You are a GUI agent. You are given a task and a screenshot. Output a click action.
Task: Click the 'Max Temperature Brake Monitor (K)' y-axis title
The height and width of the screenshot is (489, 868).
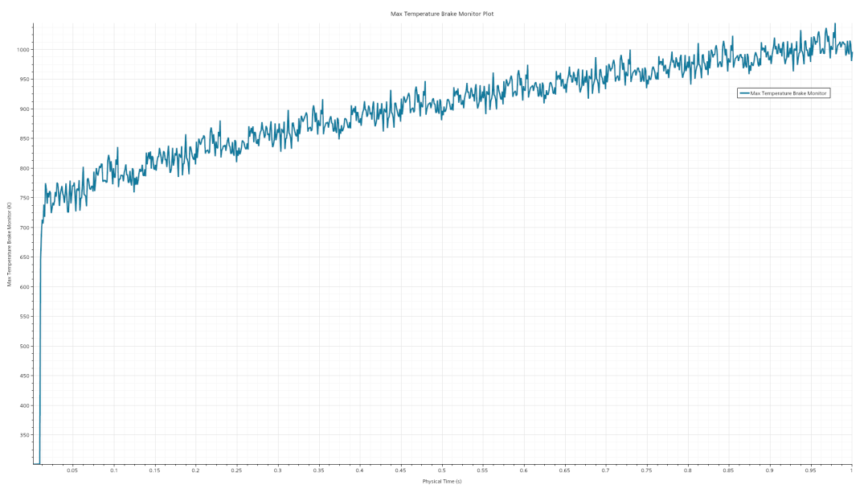10,244
